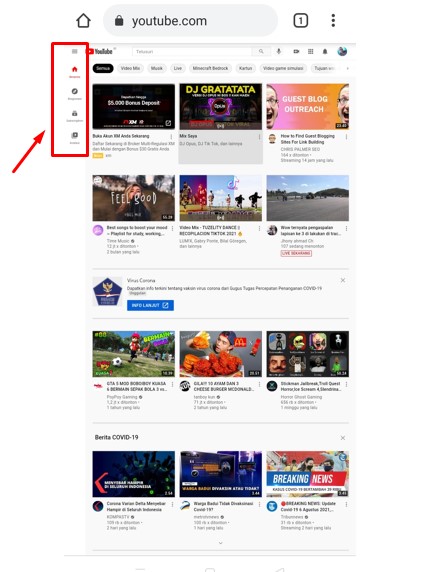Click the youtube.com address bar
Image resolution: width=438 pixels, height=572 pixels.
point(190,20)
